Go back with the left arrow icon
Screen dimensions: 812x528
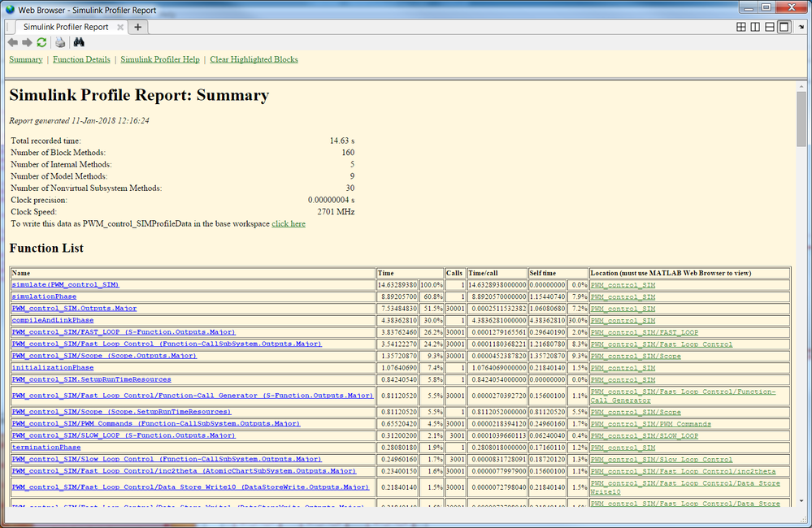[x=13, y=42]
